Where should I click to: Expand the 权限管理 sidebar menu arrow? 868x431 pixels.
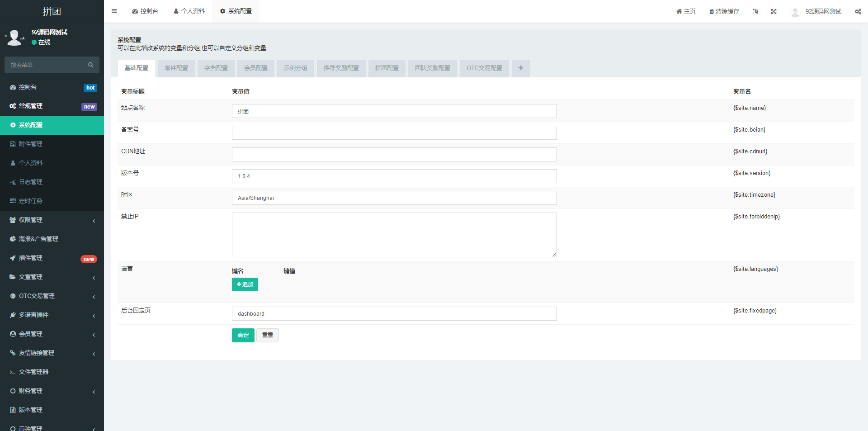click(x=94, y=221)
